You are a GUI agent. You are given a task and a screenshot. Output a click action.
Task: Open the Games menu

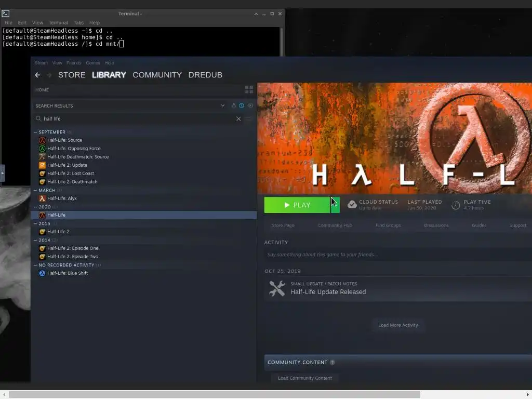pos(93,63)
